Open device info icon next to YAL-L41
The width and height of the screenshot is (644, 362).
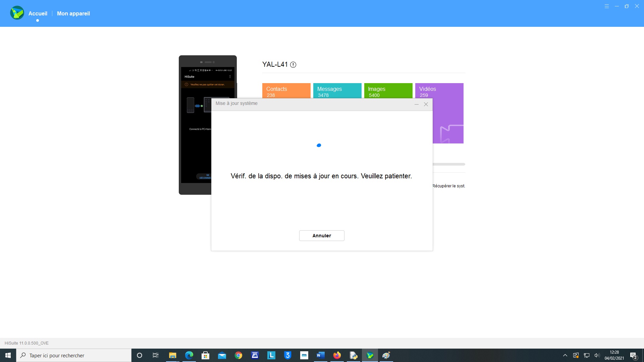coord(293,65)
